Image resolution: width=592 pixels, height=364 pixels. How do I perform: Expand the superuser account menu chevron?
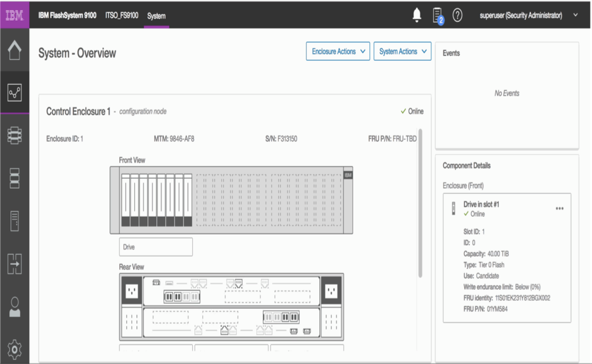point(575,15)
